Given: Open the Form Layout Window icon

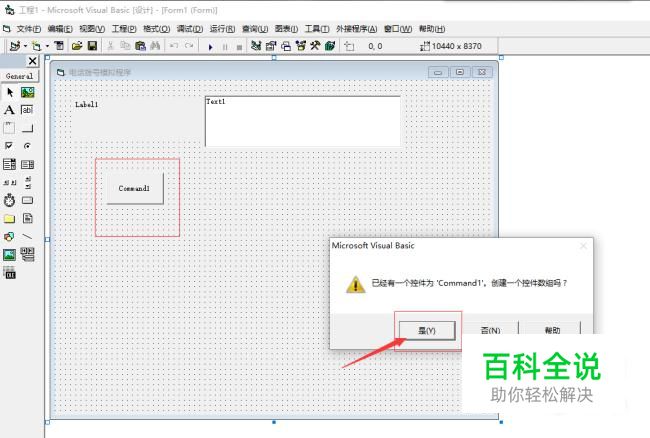Looking at the screenshot, I should click(286, 46).
